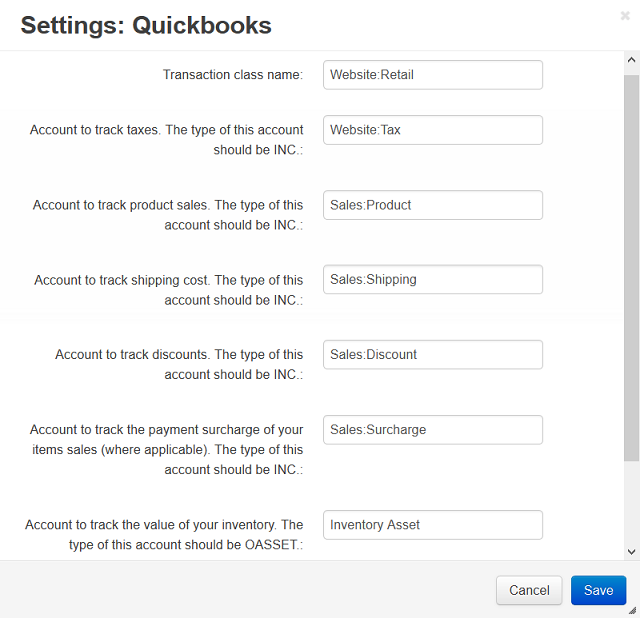Close the Quickbooks settings dialog
Viewport: 640px width, 618px height.
click(x=625, y=16)
